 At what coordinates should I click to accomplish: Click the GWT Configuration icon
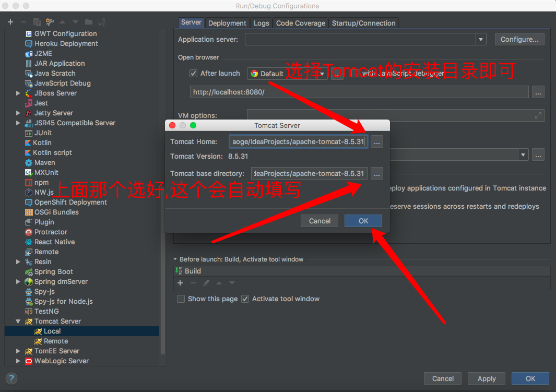pos(29,34)
